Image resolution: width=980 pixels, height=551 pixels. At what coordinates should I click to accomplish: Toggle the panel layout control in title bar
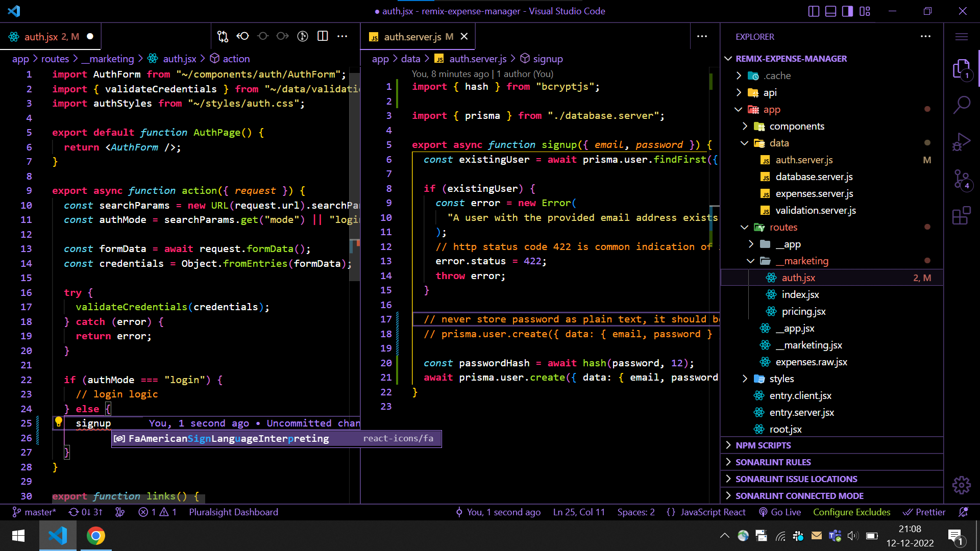[x=830, y=11]
